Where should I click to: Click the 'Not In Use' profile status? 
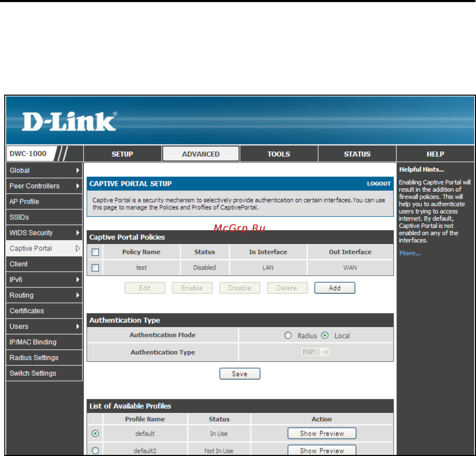pyautogui.click(x=219, y=451)
